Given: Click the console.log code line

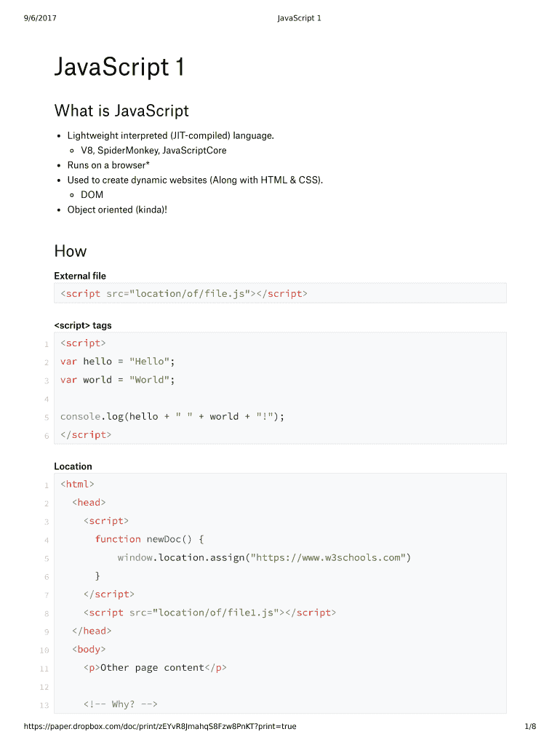Looking at the screenshot, I should [x=172, y=416].
